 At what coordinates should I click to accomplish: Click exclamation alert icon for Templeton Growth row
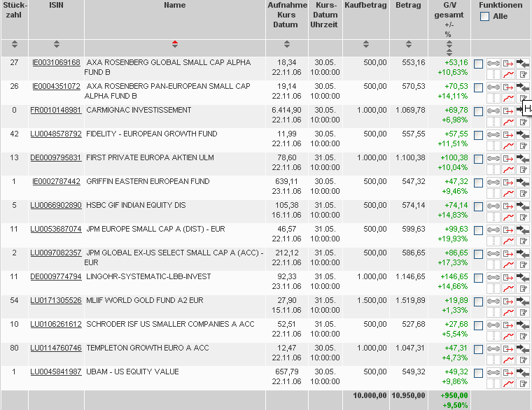pyautogui.click(x=493, y=360)
